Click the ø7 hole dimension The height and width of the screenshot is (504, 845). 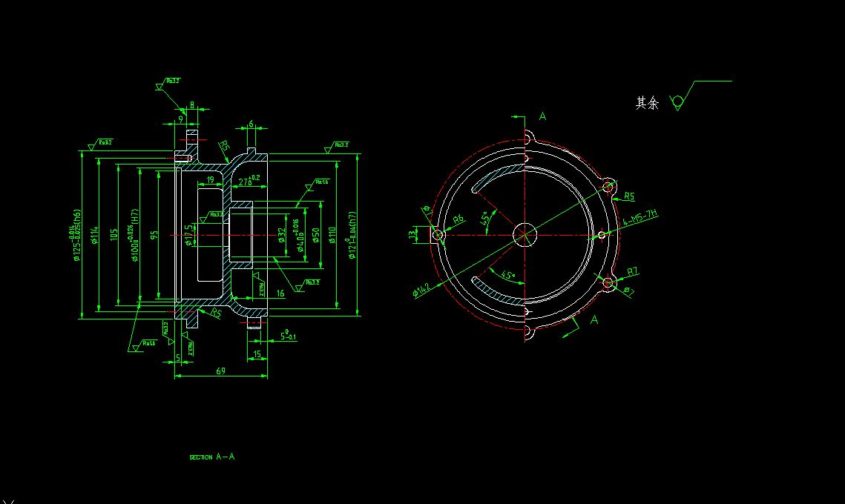[629, 291]
